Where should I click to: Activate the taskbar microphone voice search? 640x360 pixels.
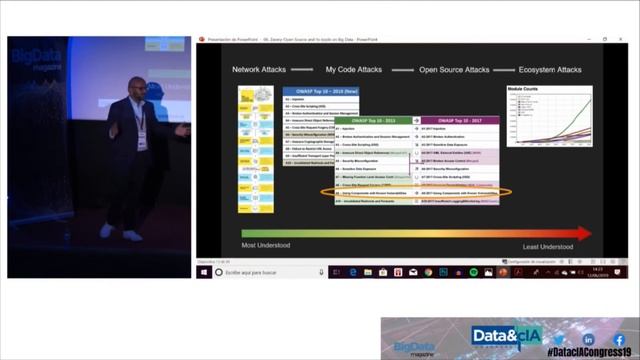(x=321, y=272)
